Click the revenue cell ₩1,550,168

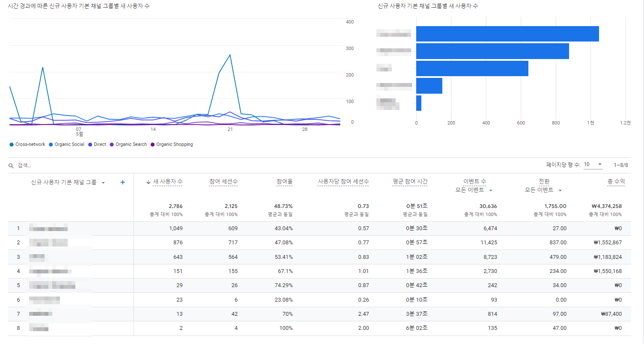tap(608, 271)
